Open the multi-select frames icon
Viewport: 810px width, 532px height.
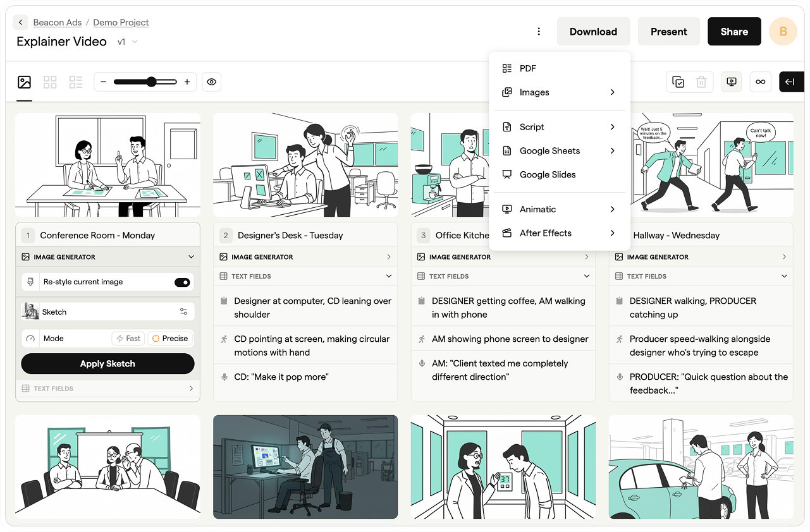point(678,82)
